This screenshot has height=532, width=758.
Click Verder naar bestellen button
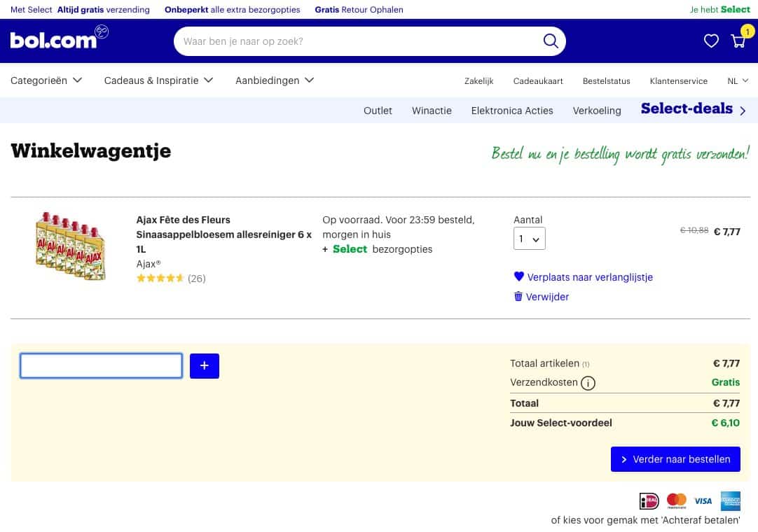tap(675, 459)
